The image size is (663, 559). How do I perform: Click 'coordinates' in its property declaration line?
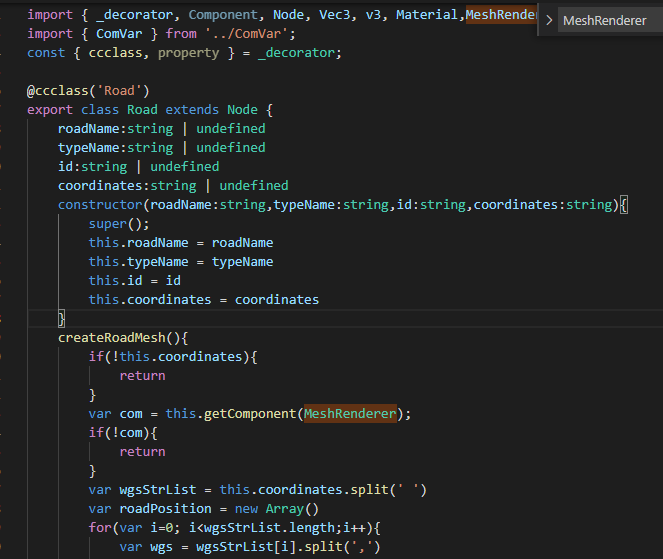pyautogui.click(x=100, y=186)
